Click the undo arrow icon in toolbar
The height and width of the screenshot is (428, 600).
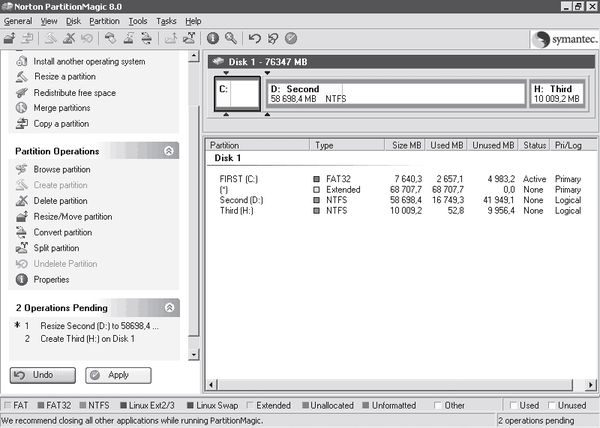click(x=255, y=38)
